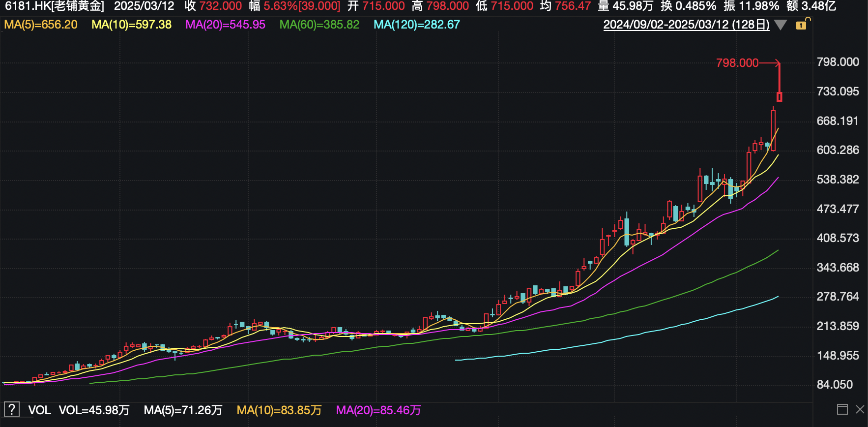Image resolution: width=868 pixels, height=427 pixels.
Task: Maximize the volume panel
Action: (842, 409)
